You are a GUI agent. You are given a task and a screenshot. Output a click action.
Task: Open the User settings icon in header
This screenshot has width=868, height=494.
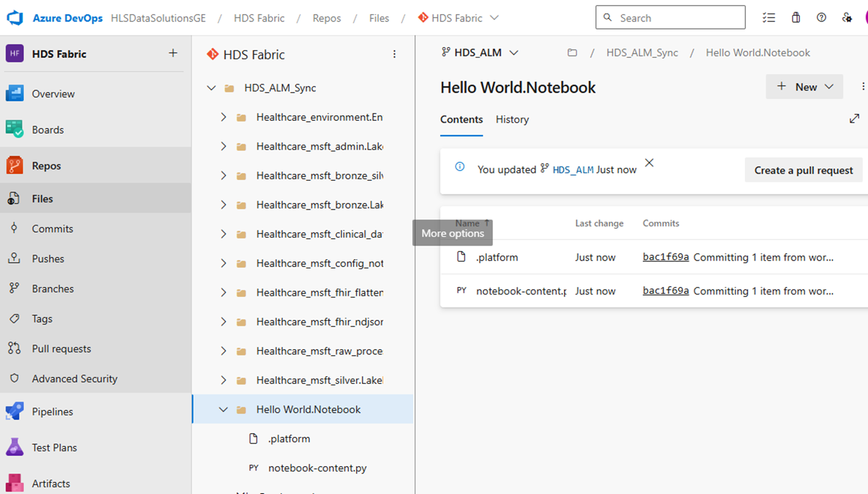[847, 18]
